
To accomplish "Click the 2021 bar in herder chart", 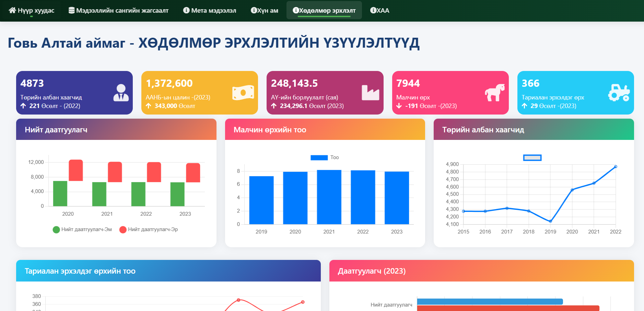I will 329,197.
